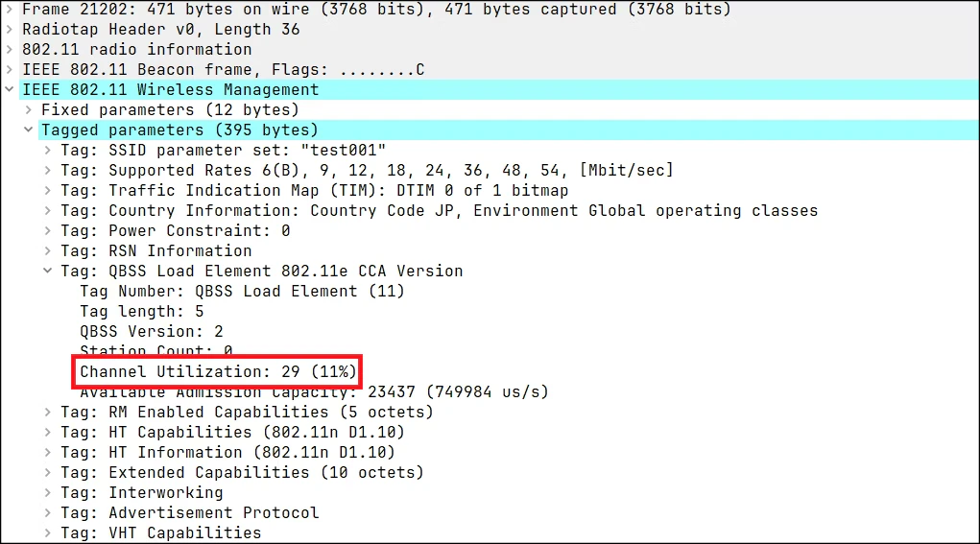
Task: Expand Fixed parameters (12 bytes)
Action: click(29, 110)
